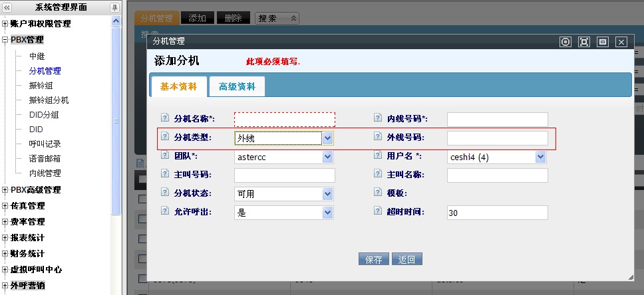The height and width of the screenshot is (295, 644).
Task: Click the 保存 button
Action: pos(373,260)
